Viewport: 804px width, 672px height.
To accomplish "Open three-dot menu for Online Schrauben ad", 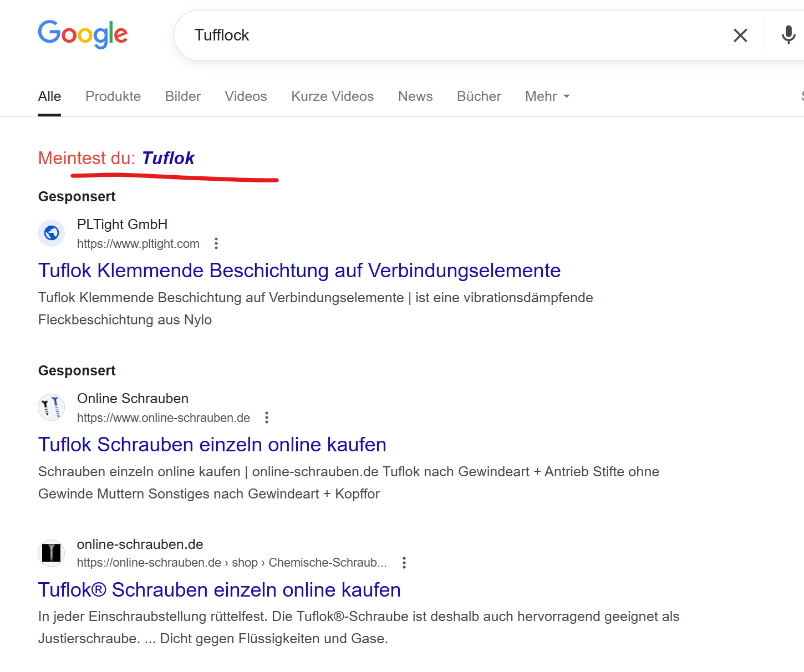I will click(267, 418).
